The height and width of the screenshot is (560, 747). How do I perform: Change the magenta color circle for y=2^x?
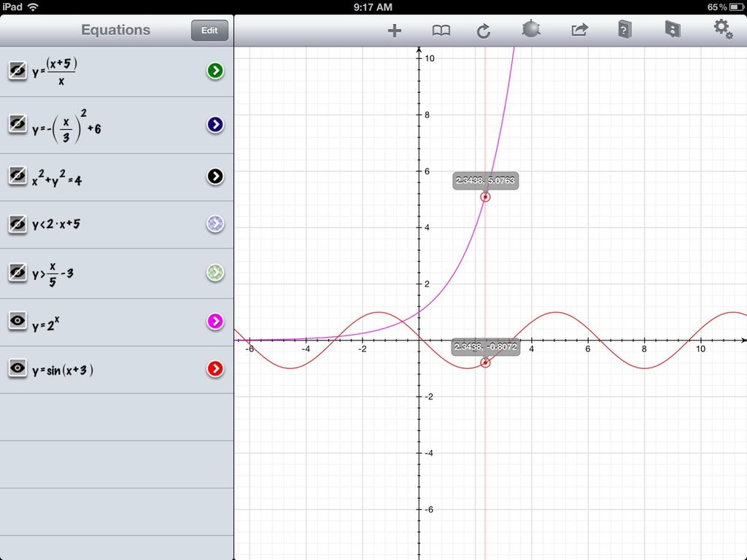pos(215,321)
